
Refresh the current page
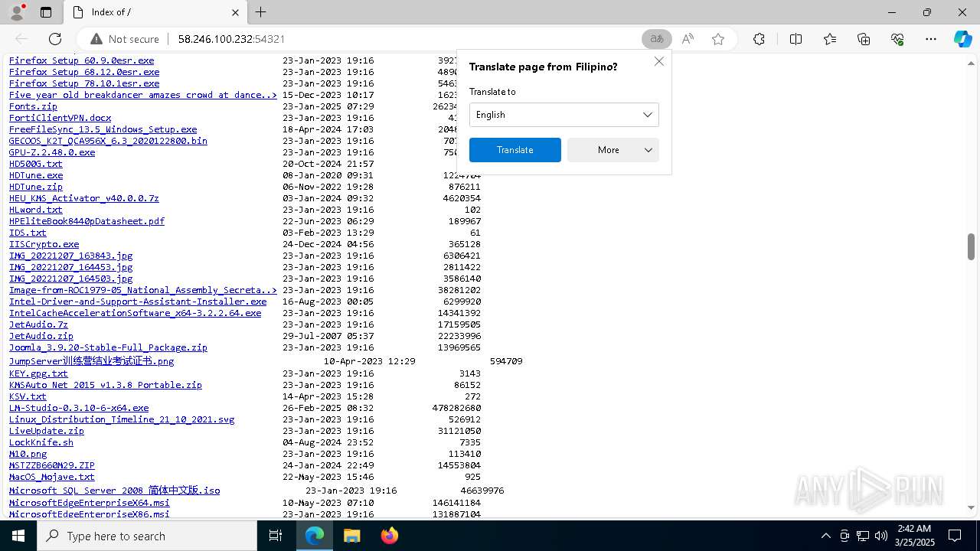55,39
